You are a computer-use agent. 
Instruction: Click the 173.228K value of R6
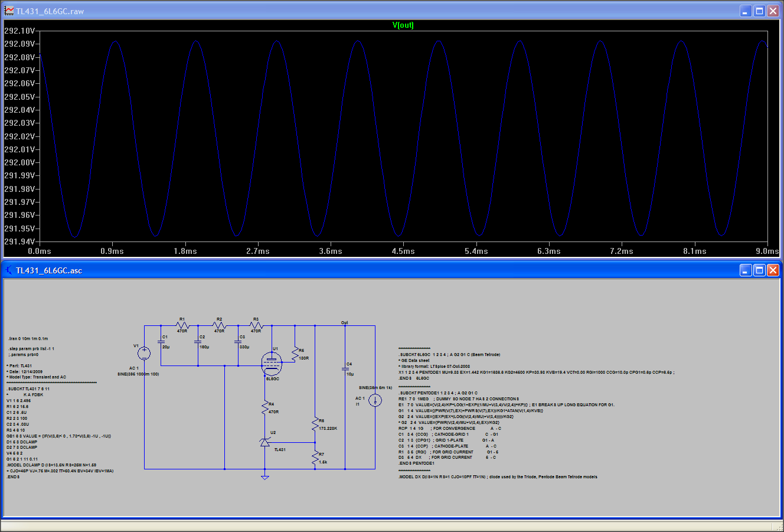click(x=328, y=428)
